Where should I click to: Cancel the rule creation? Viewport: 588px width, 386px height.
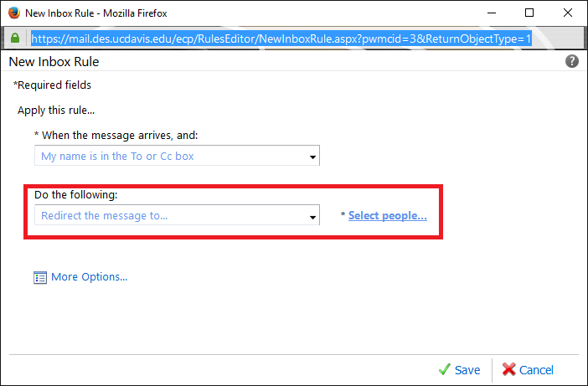pos(536,370)
